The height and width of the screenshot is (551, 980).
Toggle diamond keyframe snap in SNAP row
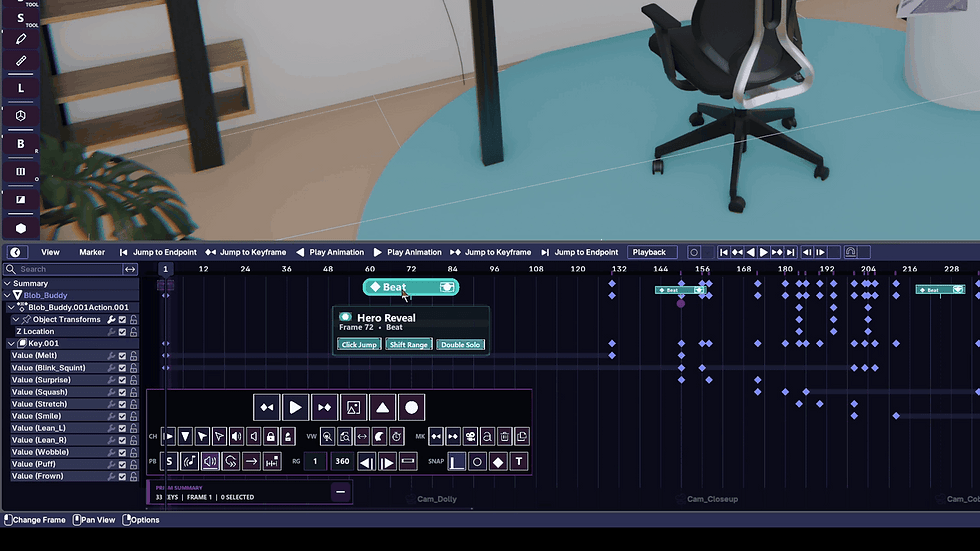[498, 462]
